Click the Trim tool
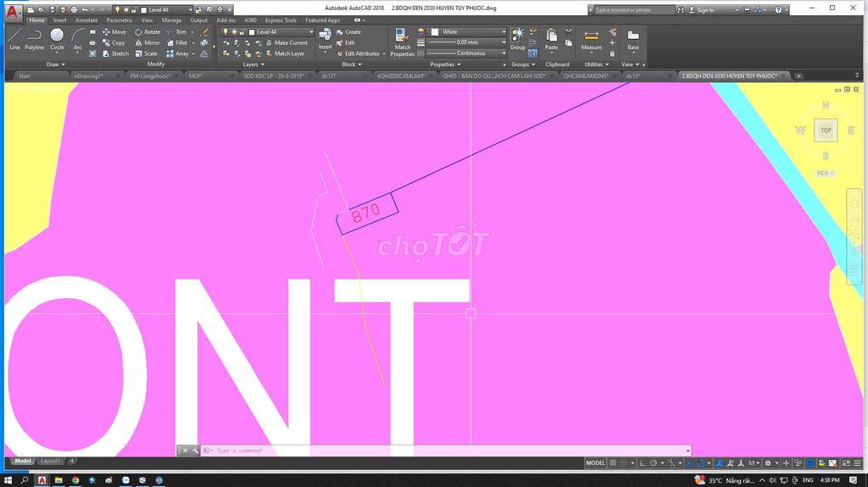The width and height of the screenshot is (868, 487). [x=176, y=32]
